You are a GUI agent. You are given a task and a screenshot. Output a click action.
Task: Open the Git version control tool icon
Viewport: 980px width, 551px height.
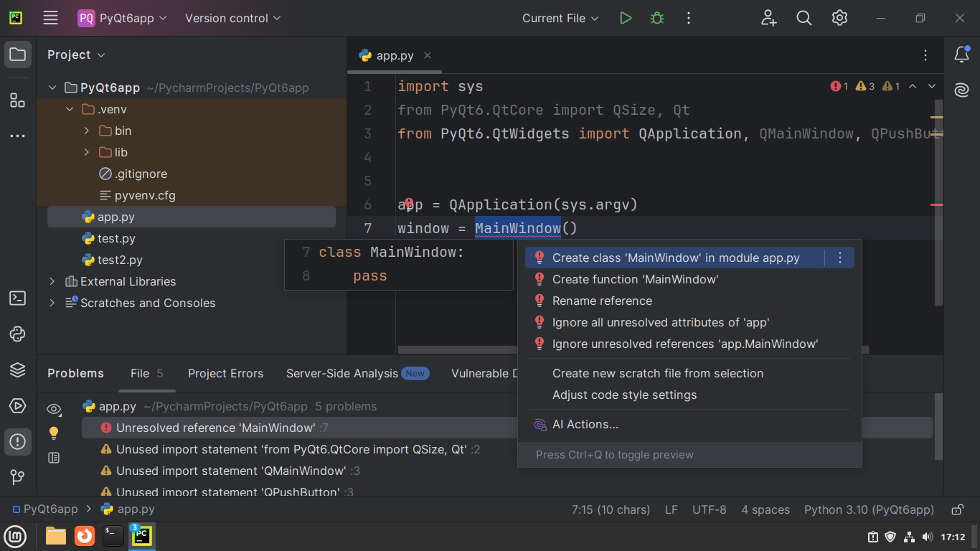coord(18,477)
